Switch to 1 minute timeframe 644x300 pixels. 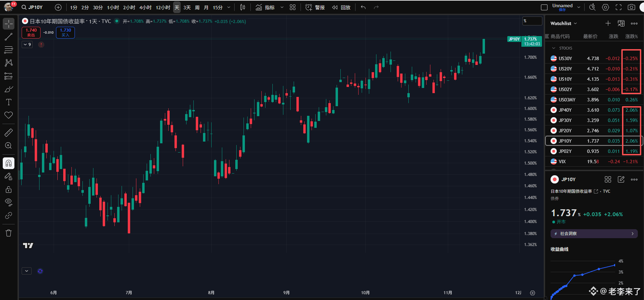click(x=74, y=7)
